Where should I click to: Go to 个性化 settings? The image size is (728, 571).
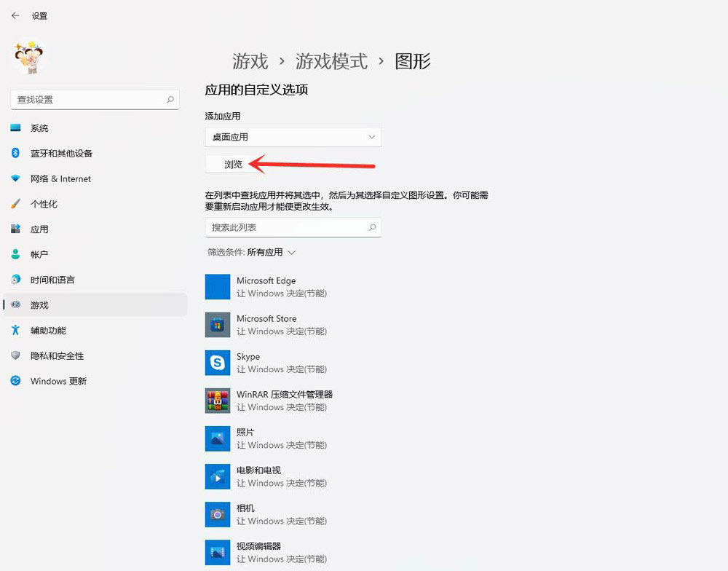[x=95, y=204]
